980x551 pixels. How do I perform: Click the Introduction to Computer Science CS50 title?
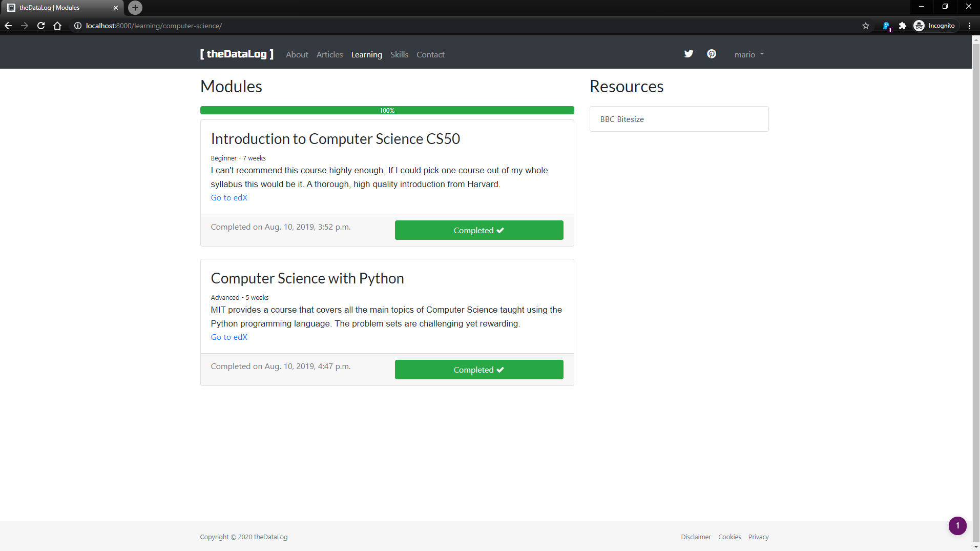(336, 139)
